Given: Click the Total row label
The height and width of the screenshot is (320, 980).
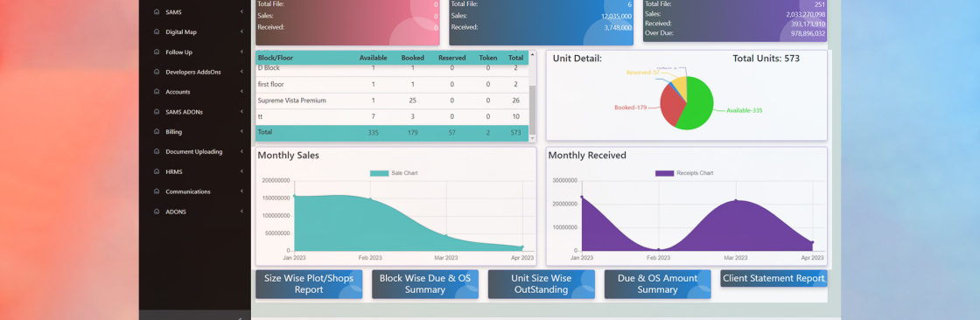Looking at the screenshot, I should [265, 133].
